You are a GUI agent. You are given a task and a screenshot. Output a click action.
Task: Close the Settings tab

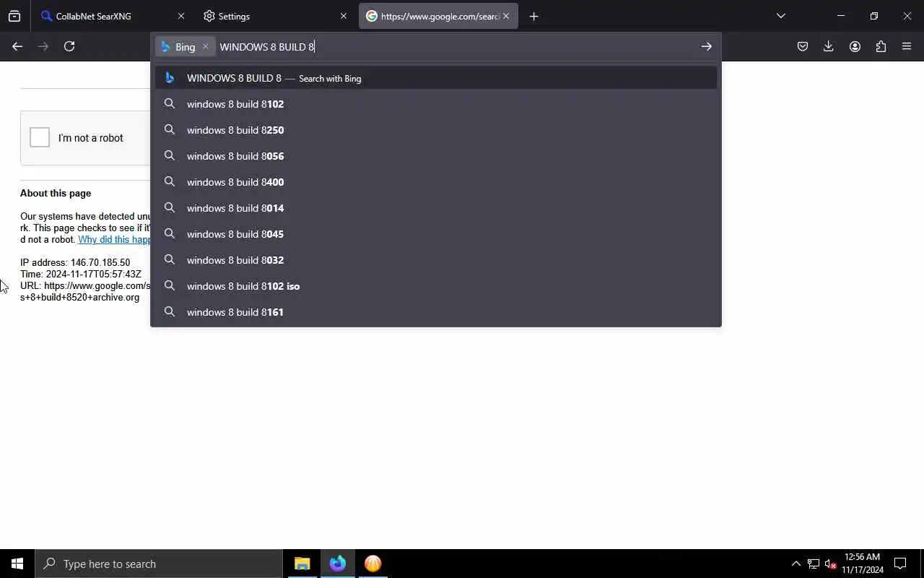pyautogui.click(x=344, y=16)
